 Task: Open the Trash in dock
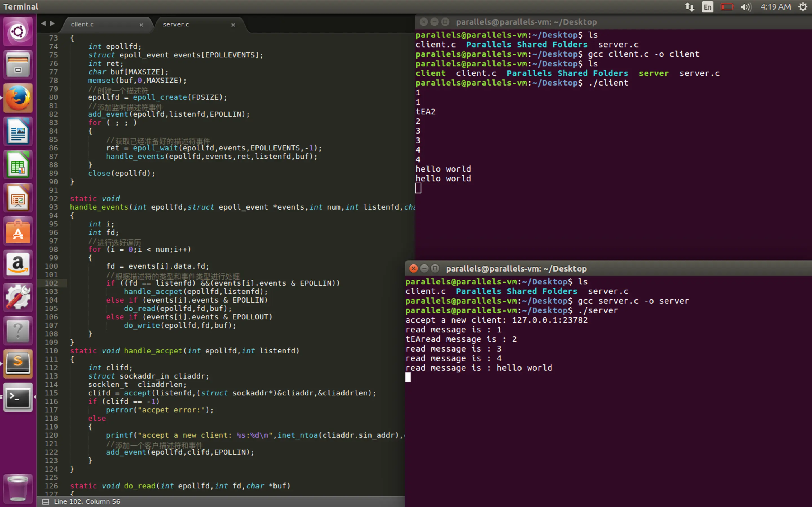(x=18, y=488)
